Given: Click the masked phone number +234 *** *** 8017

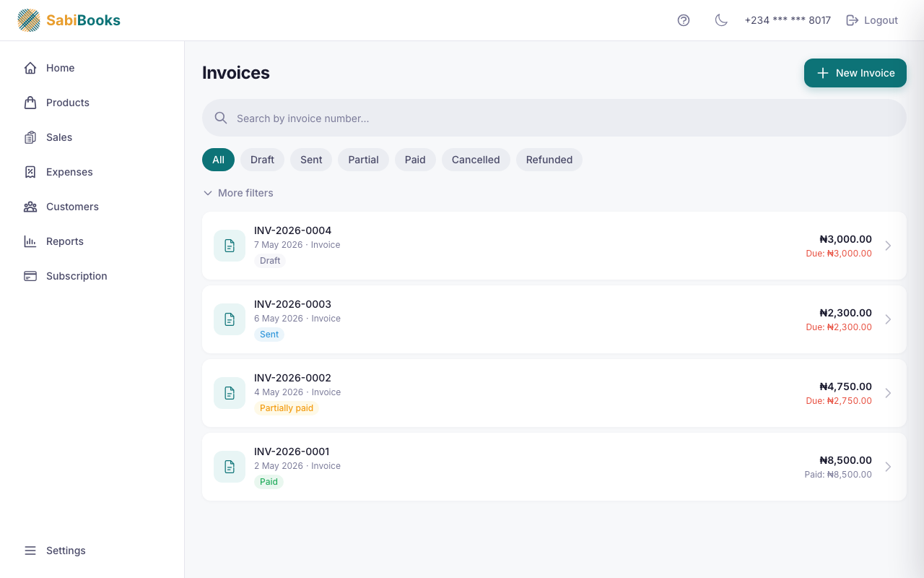Looking at the screenshot, I should tap(788, 20).
